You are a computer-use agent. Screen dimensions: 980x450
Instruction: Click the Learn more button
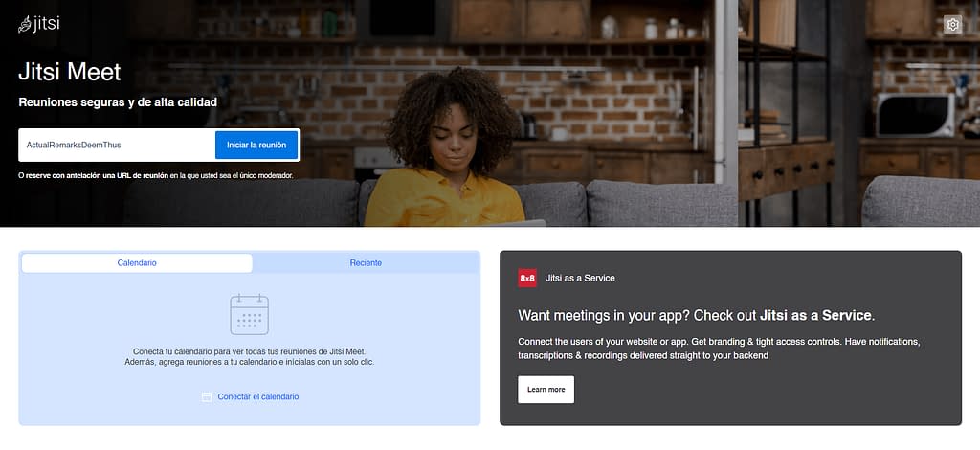coord(546,390)
